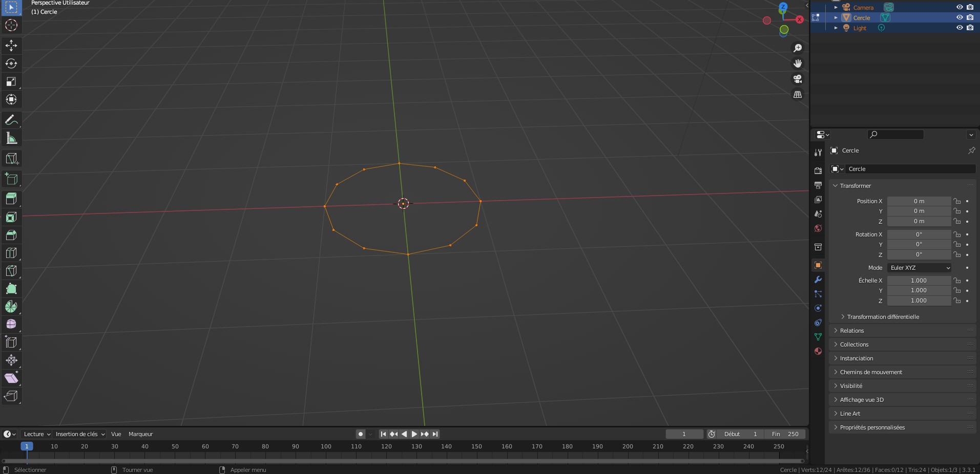
Task: Select the Rotate tool
Action: pyautogui.click(x=11, y=63)
